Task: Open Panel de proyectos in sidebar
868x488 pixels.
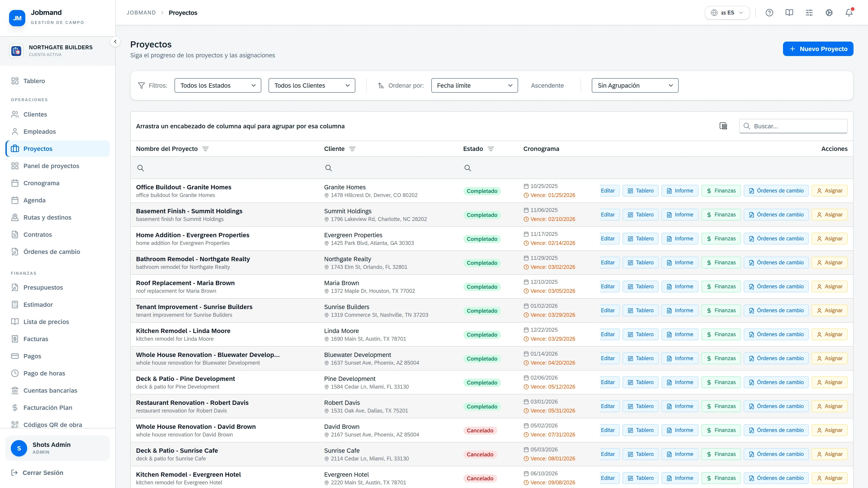Action: (x=58, y=166)
